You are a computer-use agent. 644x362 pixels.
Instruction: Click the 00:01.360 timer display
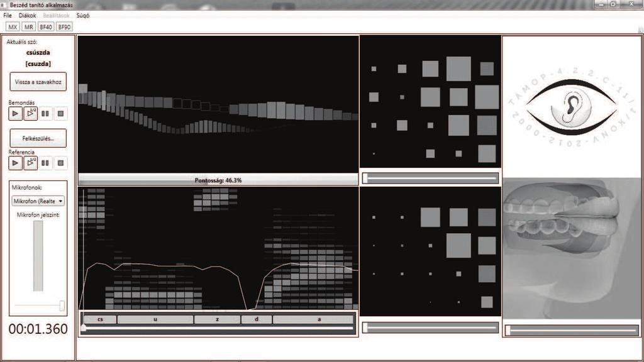click(38, 329)
